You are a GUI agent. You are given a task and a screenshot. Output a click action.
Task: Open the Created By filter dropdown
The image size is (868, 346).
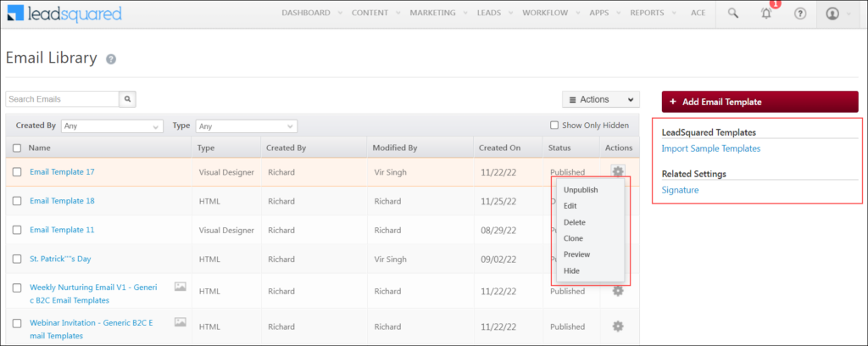(113, 126)
